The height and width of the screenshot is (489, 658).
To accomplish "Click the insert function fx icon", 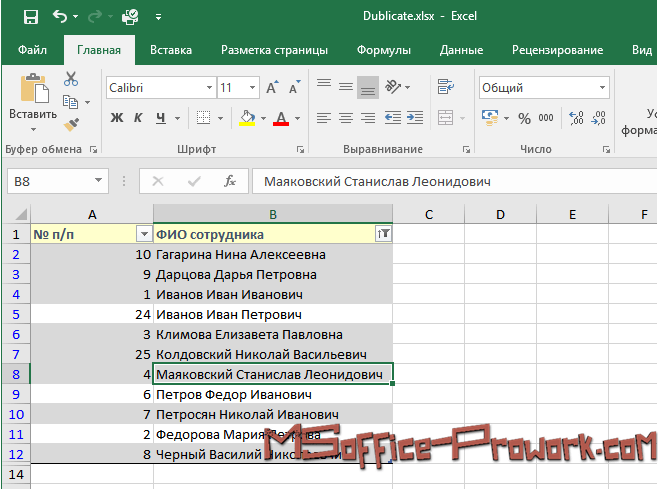I will click(x=230, y=181).
